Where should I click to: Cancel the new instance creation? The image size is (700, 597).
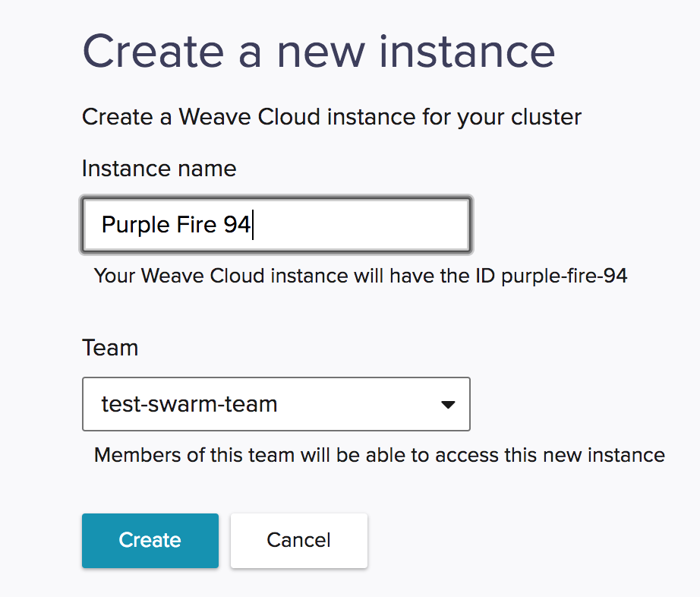[298, 540]
